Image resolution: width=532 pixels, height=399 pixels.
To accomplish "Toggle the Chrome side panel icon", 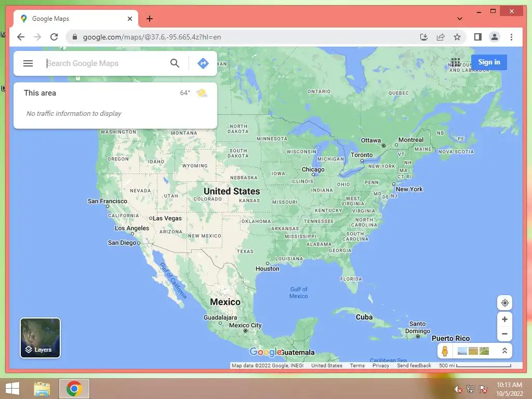I will pos(478,37).
